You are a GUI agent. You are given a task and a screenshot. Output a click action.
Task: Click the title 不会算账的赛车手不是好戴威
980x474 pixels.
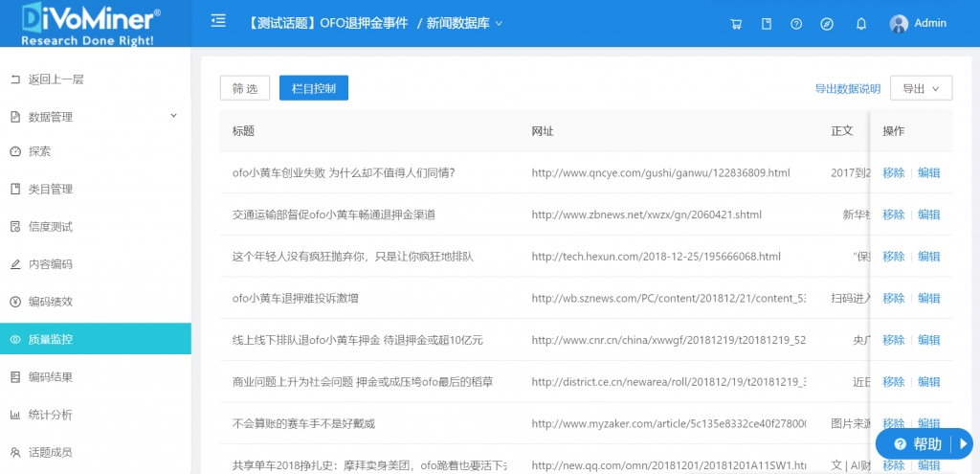303,424
